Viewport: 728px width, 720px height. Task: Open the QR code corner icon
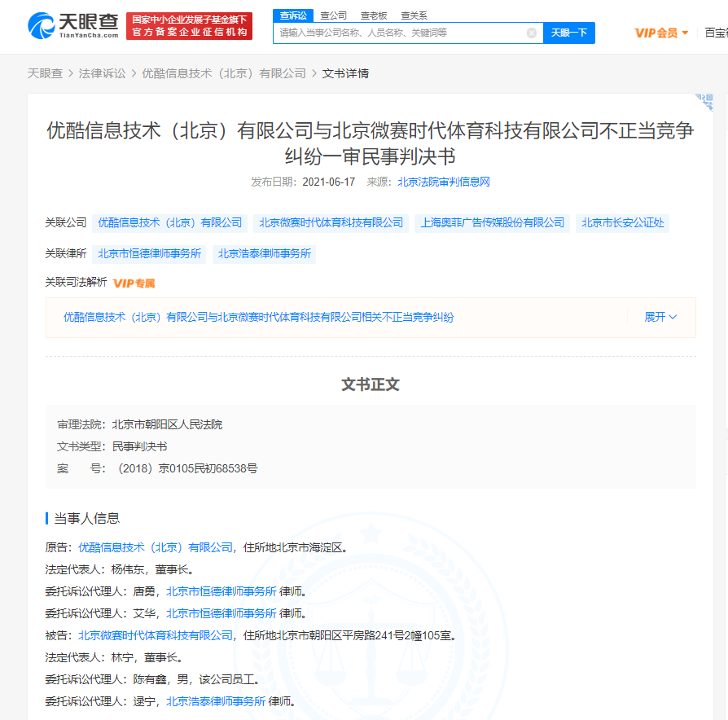704,102
